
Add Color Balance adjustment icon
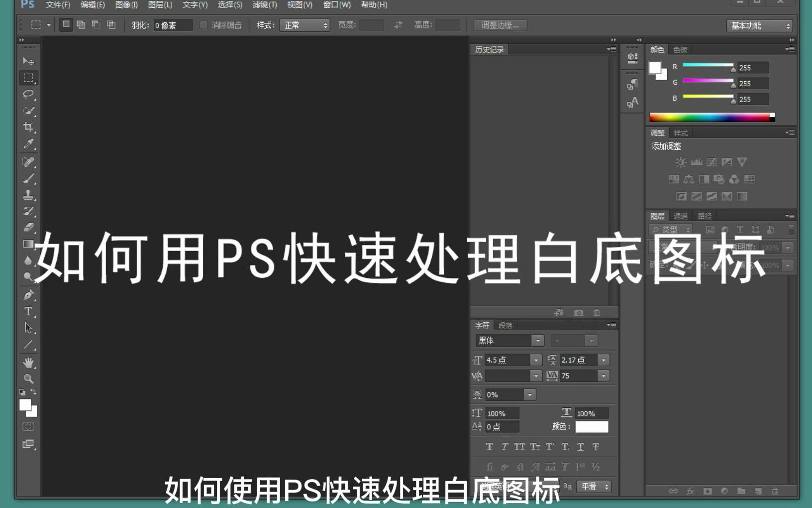(689, 179)
